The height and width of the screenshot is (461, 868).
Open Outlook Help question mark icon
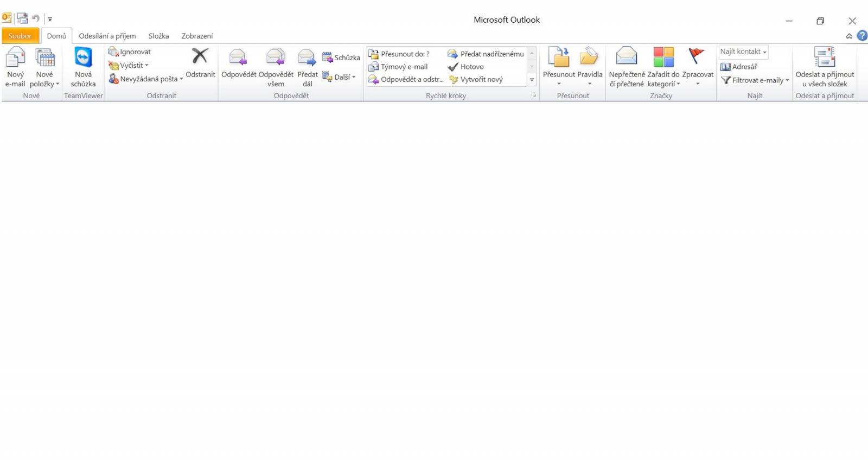[x=861, y=36]
